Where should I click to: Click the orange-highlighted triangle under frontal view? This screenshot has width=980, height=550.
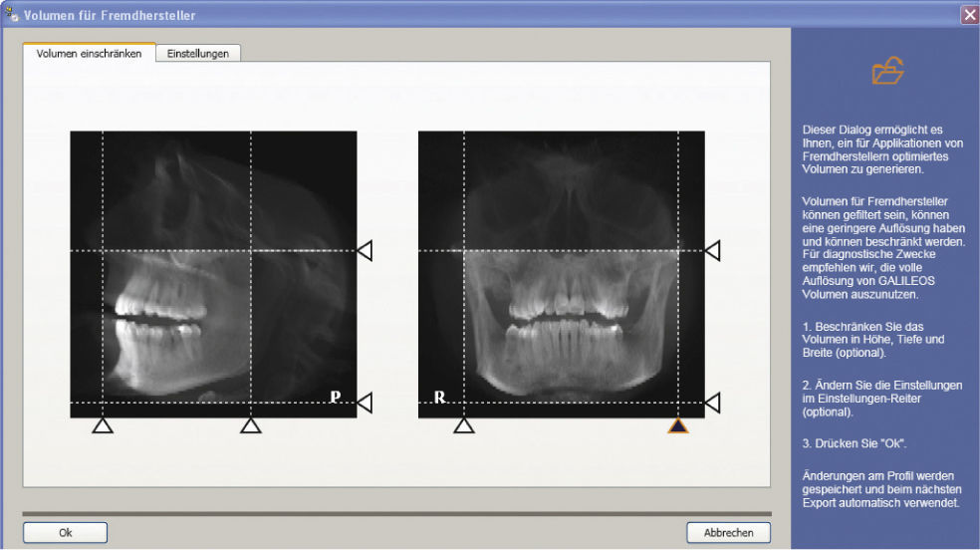[678, 426]
